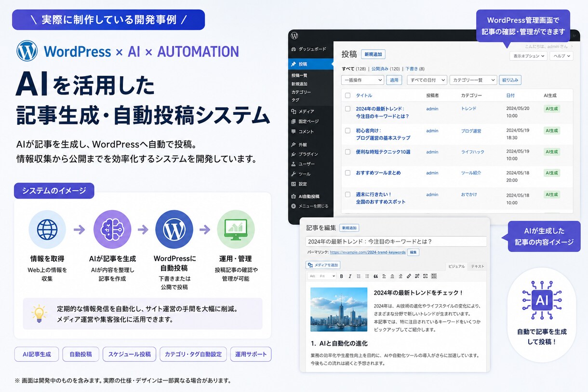Select 投稿 in the admin sidebar

click(x=311, y=64)
